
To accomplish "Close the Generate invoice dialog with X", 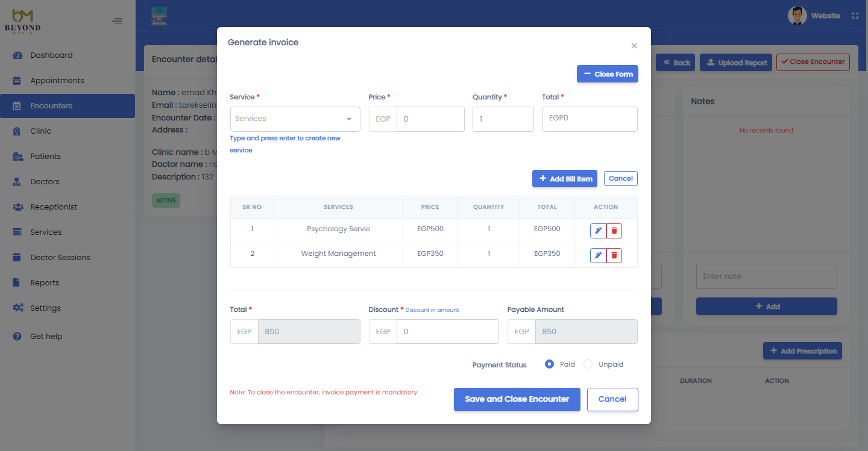I will [x=634, y=46].
